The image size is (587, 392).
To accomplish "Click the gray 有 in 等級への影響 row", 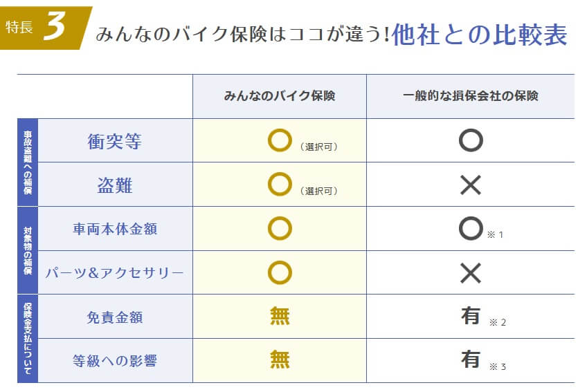I will point(471,360).
